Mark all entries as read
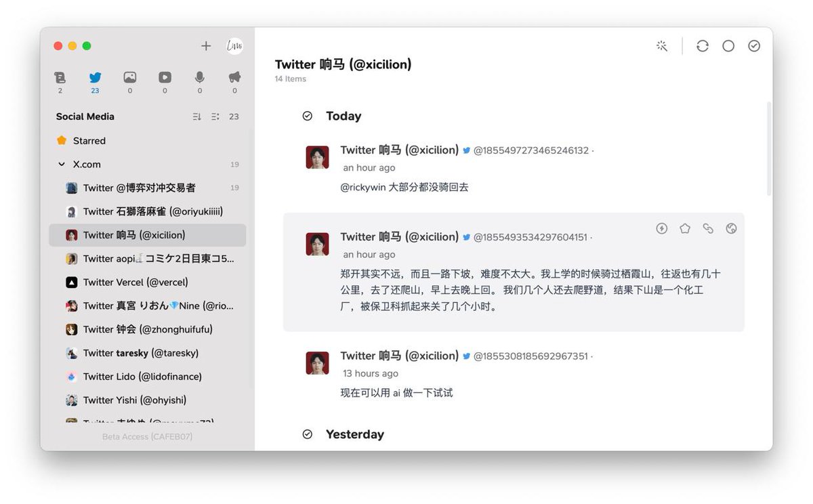813x504 pixels. (754, 46)
